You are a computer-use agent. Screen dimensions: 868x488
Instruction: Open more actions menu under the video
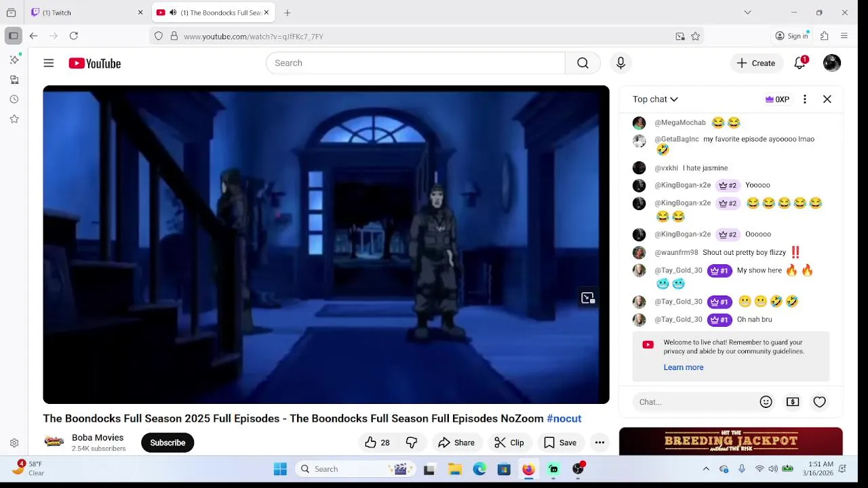pos(599,443)
